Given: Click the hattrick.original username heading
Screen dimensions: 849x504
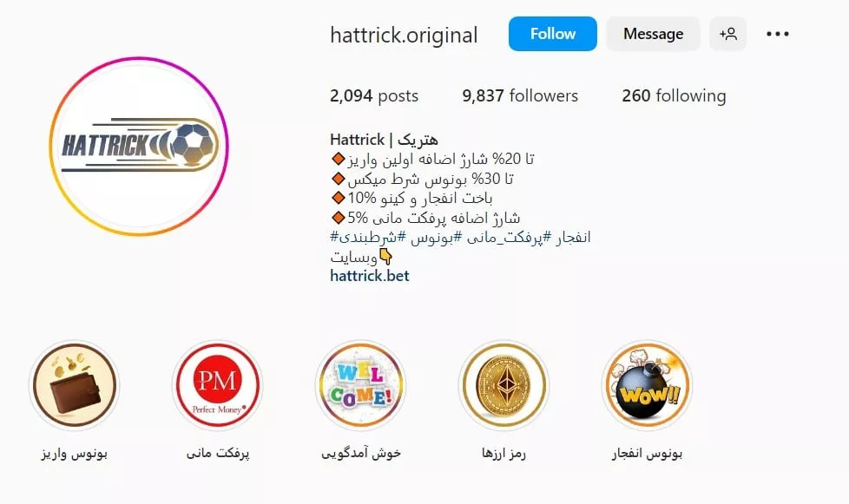Looking at the screenshot, I should tap(404, 36).
